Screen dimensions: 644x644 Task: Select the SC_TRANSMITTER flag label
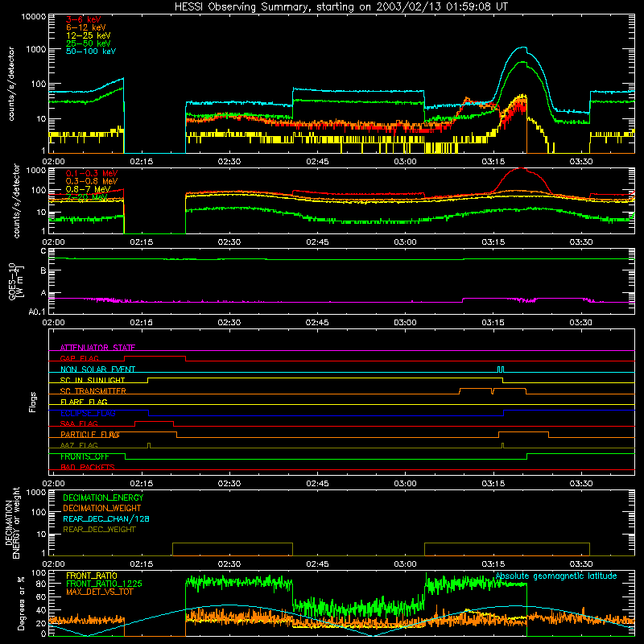pyautogui.click(x=93, y=391)
